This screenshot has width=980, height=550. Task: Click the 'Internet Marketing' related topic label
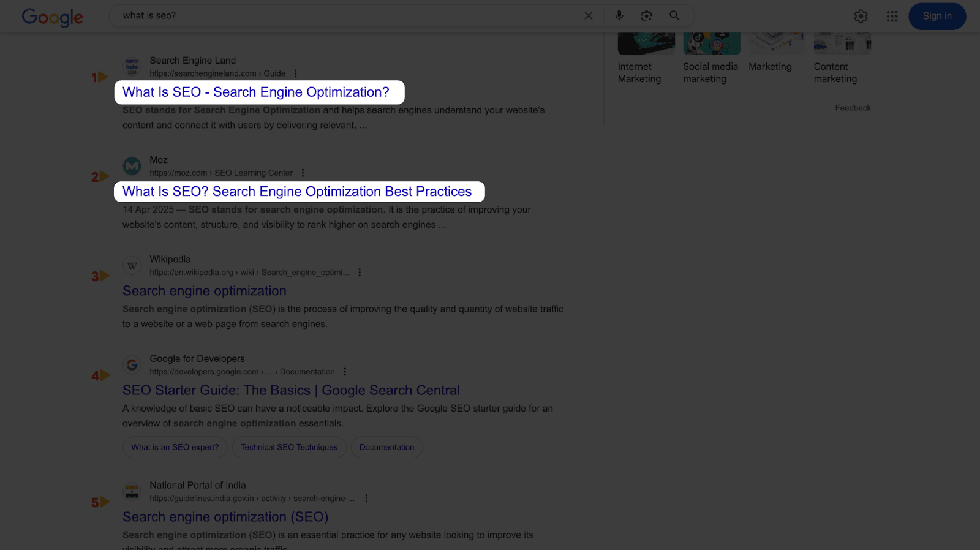click(x=639, y=73)
